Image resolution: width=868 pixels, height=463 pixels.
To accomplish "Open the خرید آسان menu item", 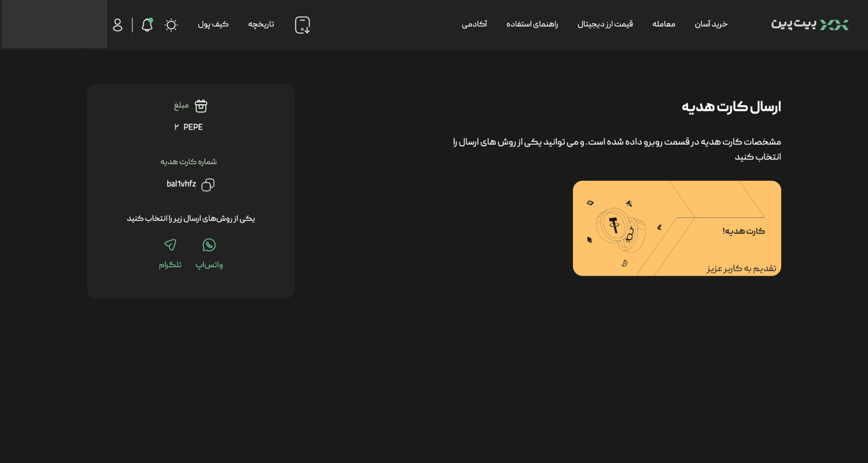I will click(711, 24).
